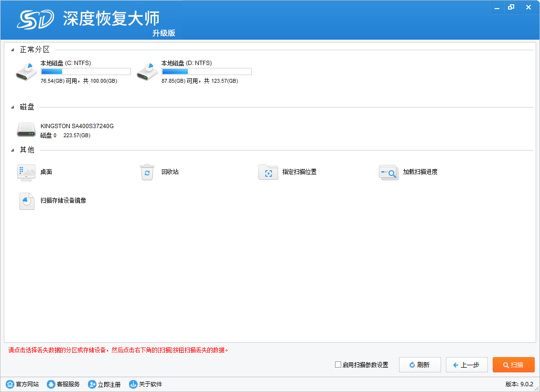Click the 版本: 9.0.2 status text
540x392 pixels.
519,384
